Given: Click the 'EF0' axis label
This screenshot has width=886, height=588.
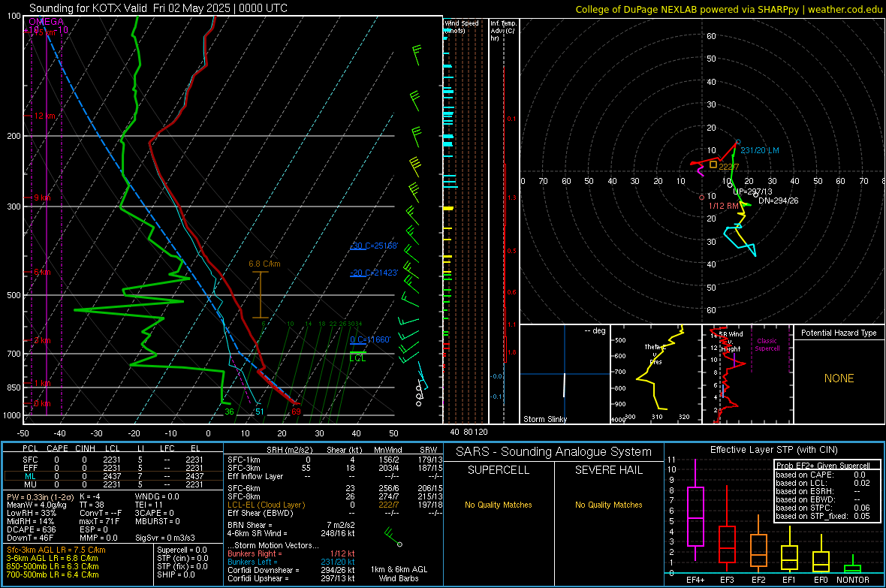Looking at the screenshot, I should pyautogui.click(x=821, y=580).
